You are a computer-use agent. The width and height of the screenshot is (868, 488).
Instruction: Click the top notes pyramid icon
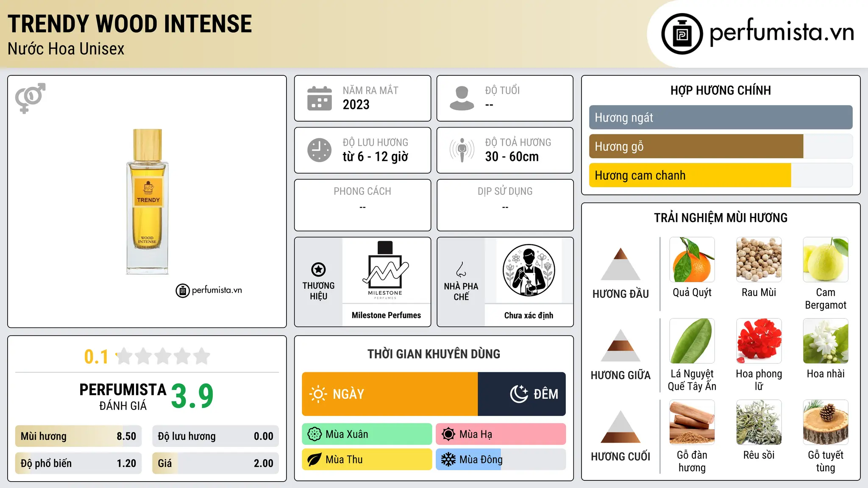pyautogui.click(x=620, y=264)
